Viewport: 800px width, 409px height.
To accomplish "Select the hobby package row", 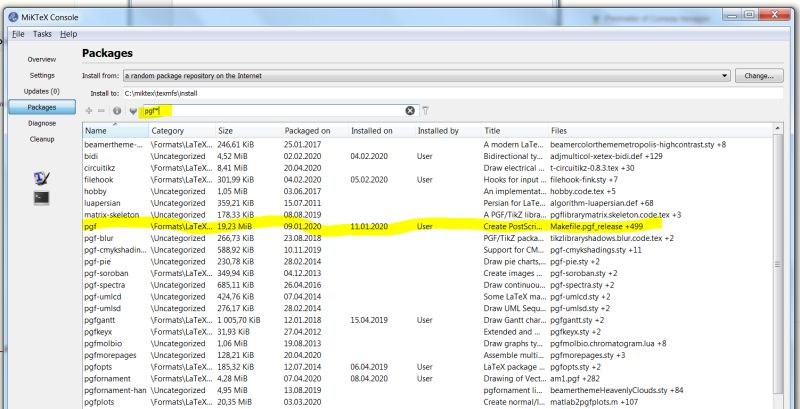I will (x=428, y=191).
